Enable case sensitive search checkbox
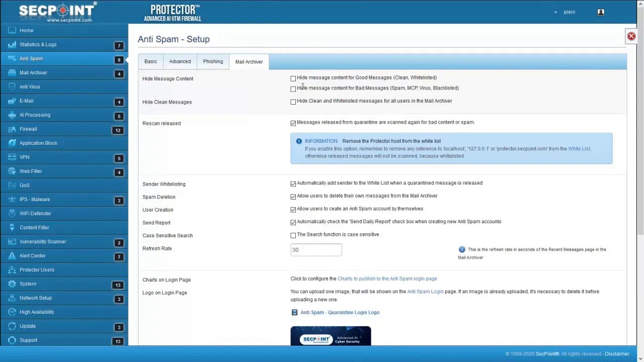Image resolution: width=644 pixels, height=362 pixels. tap(293, 235)
